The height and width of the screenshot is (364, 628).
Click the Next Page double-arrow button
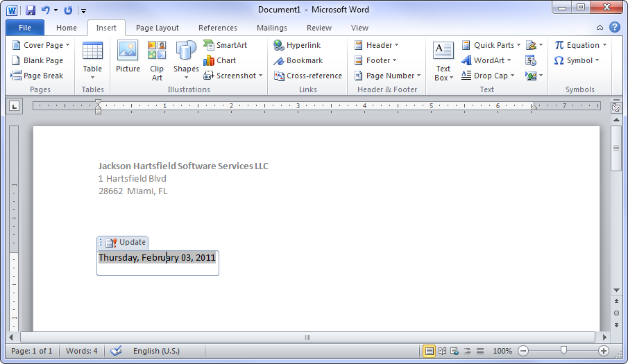click(x=616, y=324)
